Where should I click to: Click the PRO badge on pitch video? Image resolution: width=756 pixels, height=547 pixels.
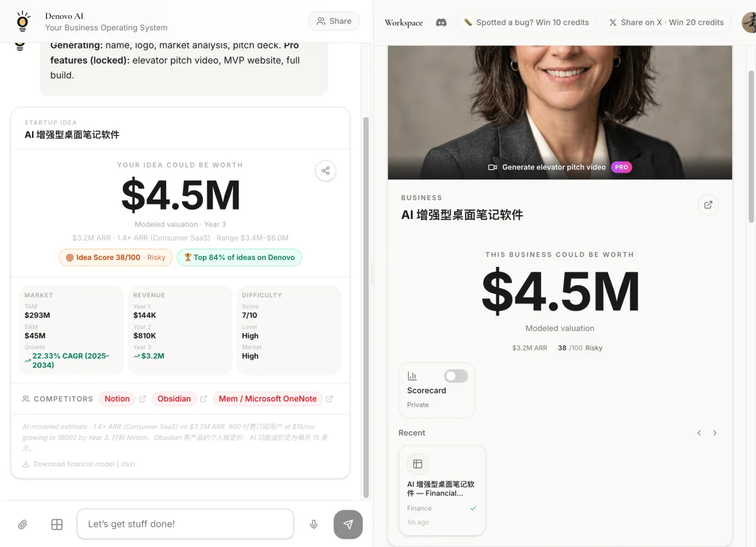(621, 167)
